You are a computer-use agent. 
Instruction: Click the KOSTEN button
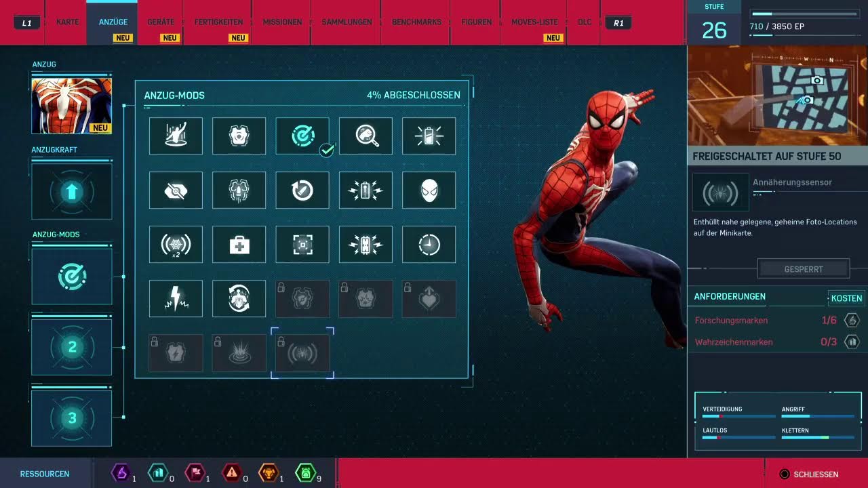coord(846,298)
